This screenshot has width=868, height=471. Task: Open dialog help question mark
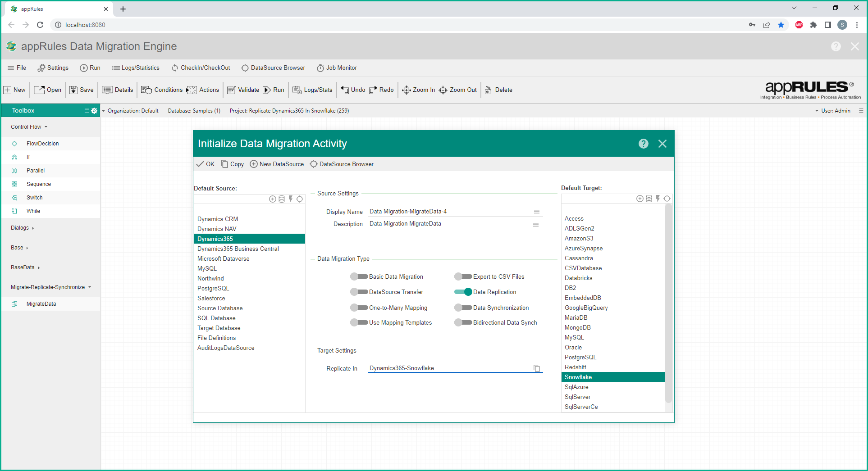click(x=643, y=143)
